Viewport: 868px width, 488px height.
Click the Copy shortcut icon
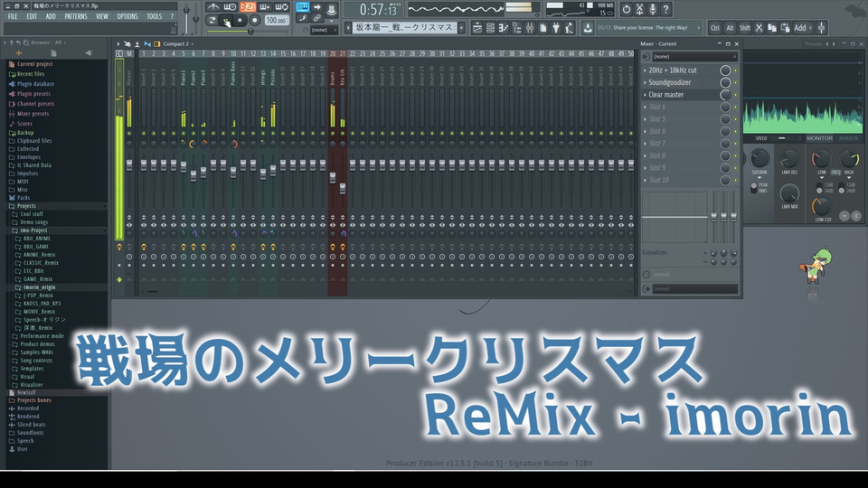[x=772, y=28]
